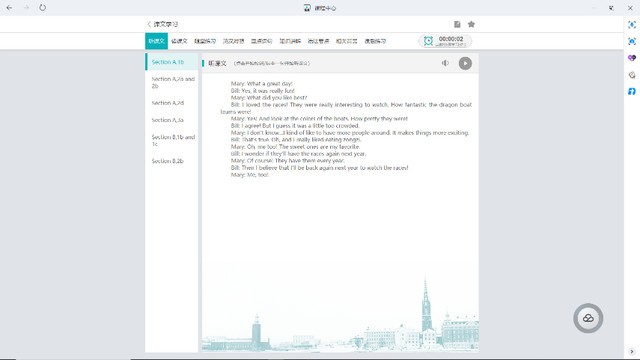Select the highlighted 听课文 tab
Screen dimensions: 640x360
[156, 41]
